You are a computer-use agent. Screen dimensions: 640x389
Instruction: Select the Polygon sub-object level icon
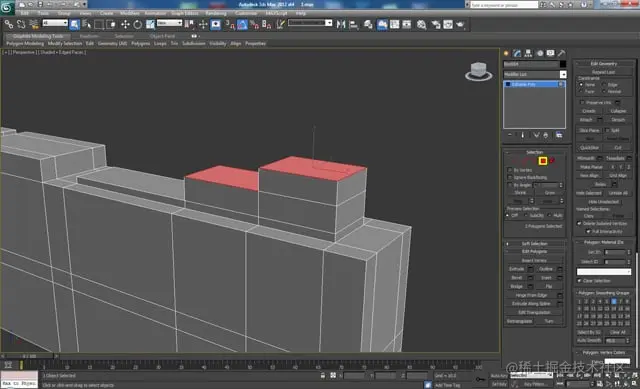point(542,161)
